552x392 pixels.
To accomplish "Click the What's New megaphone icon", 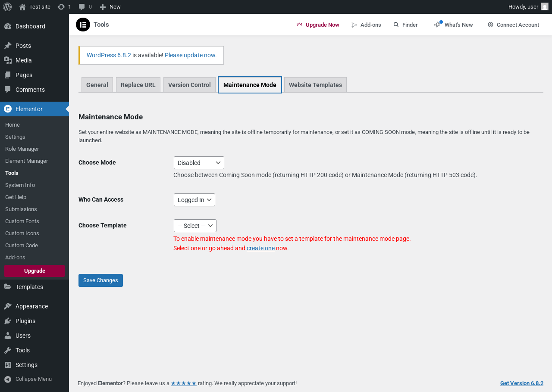I will pos(438,25).
